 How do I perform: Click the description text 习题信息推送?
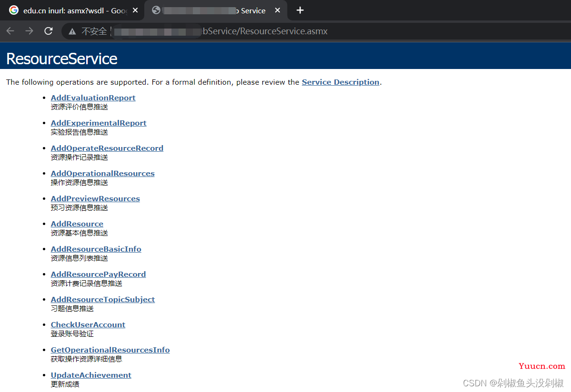click(x=72, y=309)
